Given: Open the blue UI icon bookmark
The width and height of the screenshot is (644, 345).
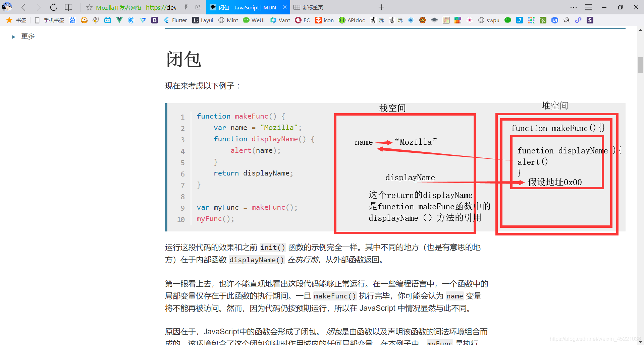Looking at the screenshot, I should tap(555, 20).
